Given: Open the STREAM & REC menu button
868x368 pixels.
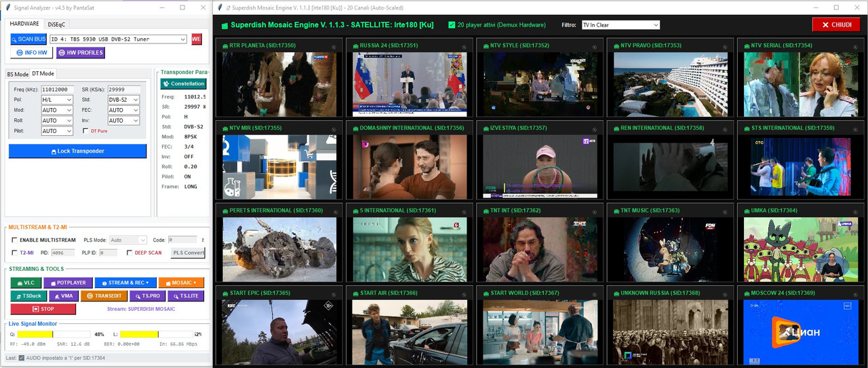Looking at the screenshot, I should tap(125, 282).
